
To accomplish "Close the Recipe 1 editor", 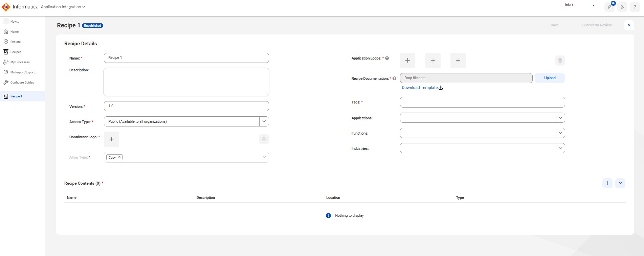I will [x=629, y=25].
